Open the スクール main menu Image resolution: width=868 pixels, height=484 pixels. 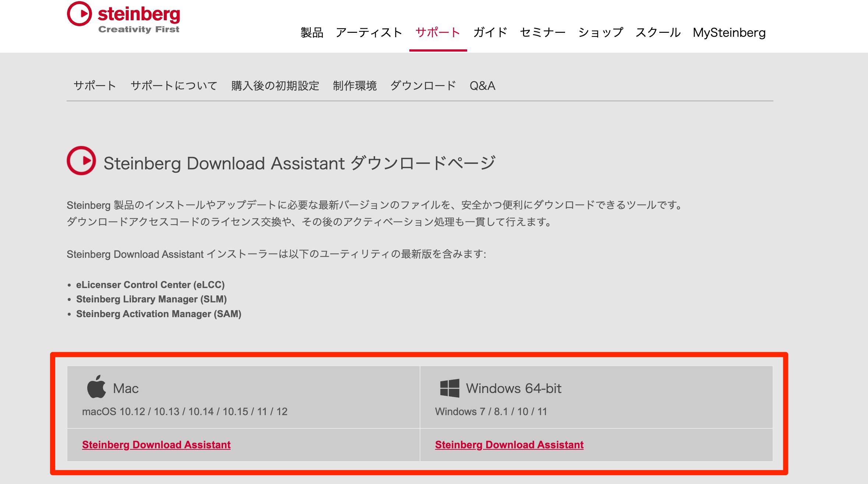[658, 32]
